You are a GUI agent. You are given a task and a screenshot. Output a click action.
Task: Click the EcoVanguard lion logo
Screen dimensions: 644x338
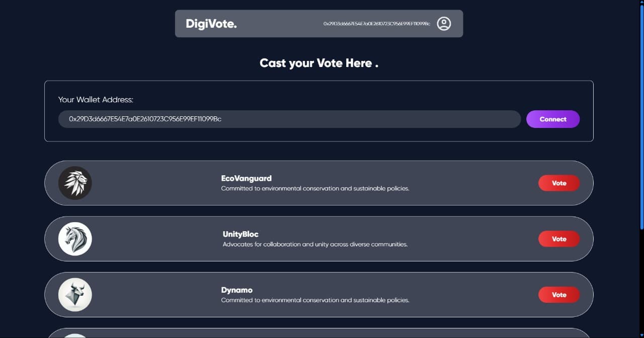tap(75, 183)
